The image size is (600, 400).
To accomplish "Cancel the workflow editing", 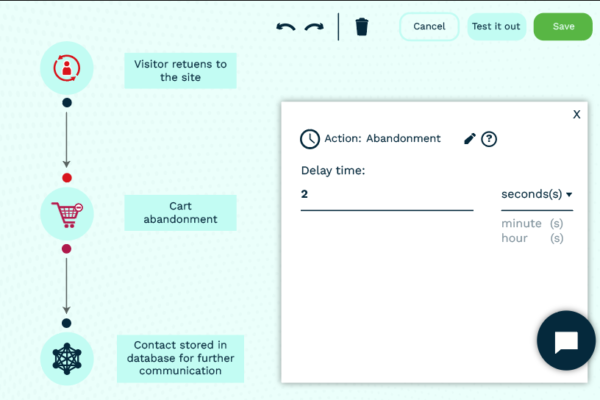I will 429,26.
